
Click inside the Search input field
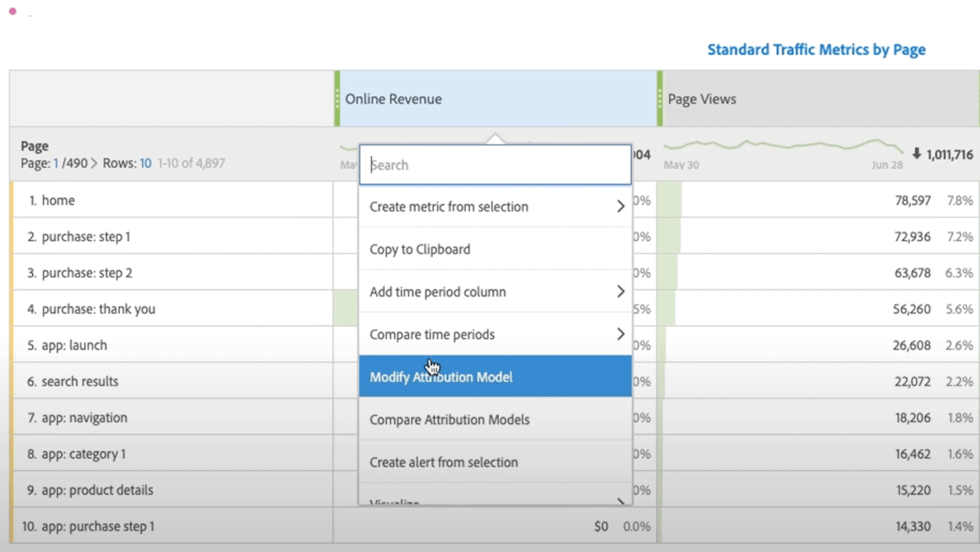(x=495, y=165)
